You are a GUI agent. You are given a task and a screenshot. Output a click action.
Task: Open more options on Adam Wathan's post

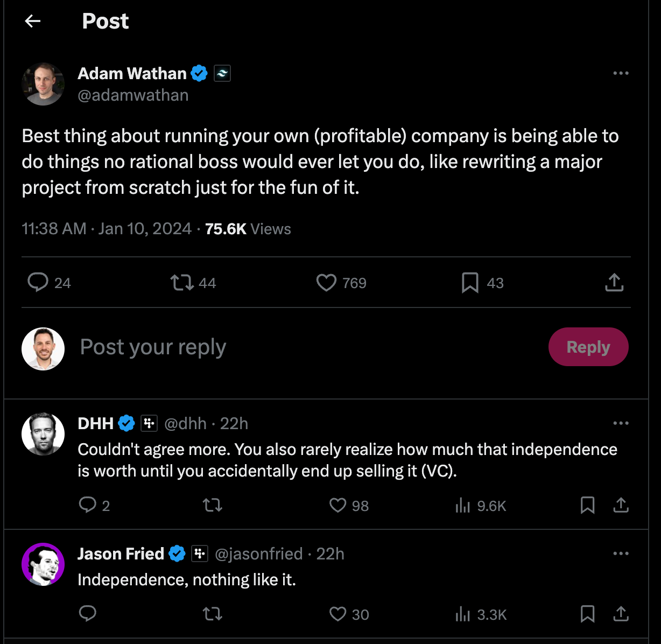[621, 73]
